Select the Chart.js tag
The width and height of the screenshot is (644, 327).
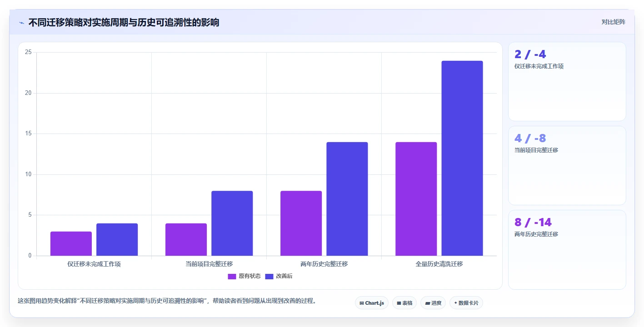[371, 303]
